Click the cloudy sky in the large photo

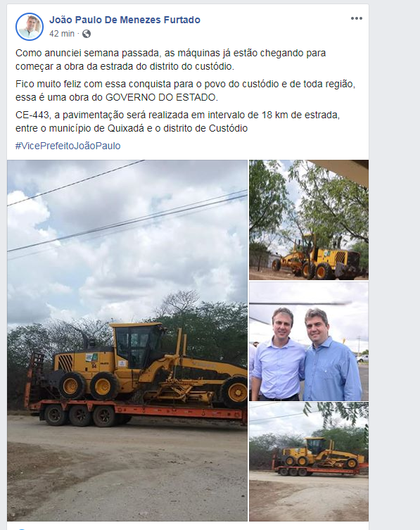pyautogui.click(x=127, y=236)
